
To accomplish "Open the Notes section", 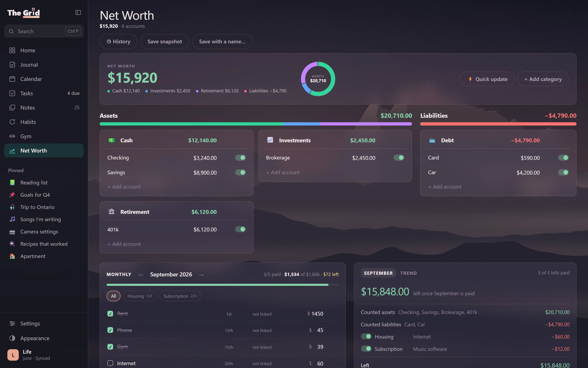I will [x=44, y=108].
